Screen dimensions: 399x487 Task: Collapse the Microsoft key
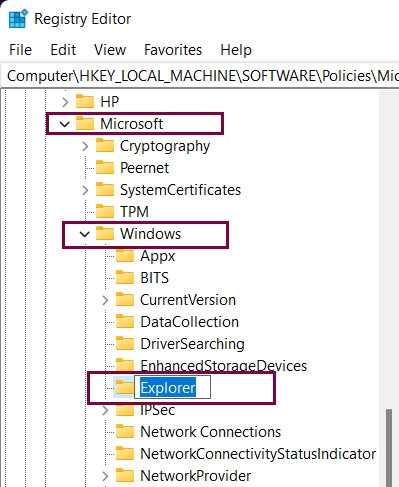coord(64,124)
